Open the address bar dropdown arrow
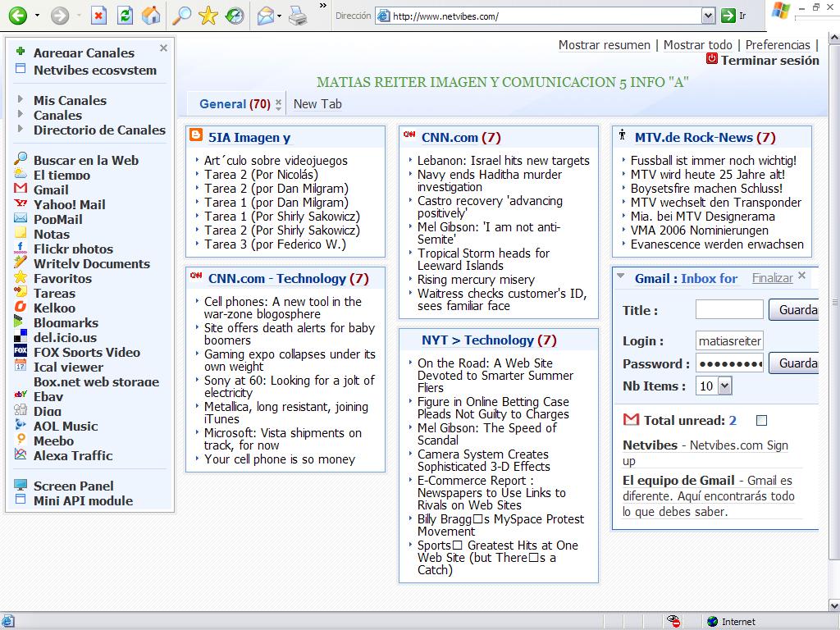 (x=708, y=16)
